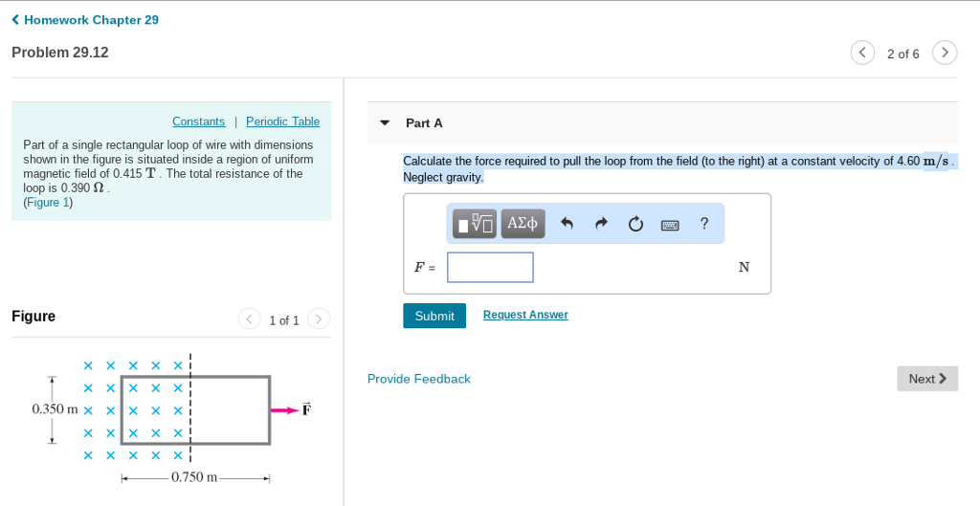Click the Figure section heading

click(x=33, y=316)
